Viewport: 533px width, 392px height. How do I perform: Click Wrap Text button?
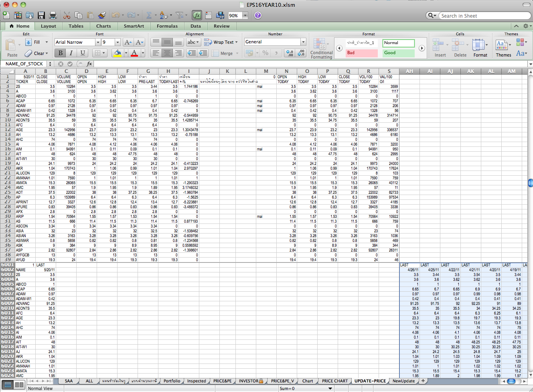(221, 42)
